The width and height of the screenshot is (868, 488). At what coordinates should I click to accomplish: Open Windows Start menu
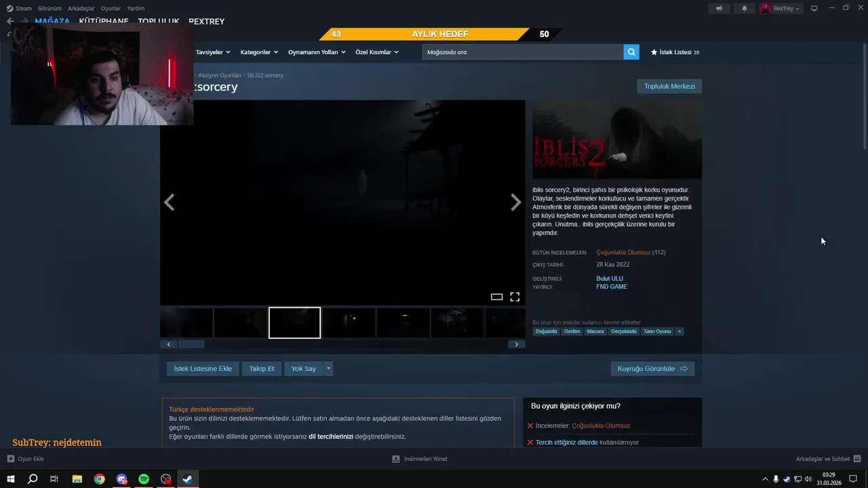click(x=11, y=479)
